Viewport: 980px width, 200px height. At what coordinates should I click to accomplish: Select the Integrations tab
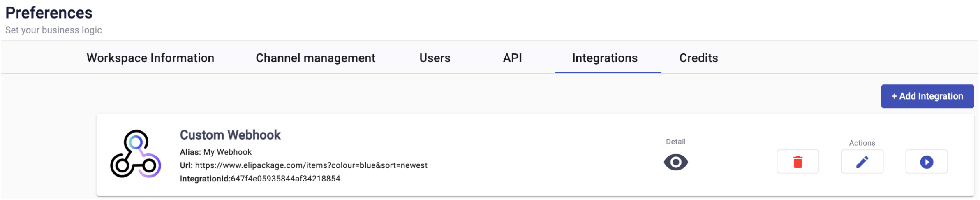[605, 58]
